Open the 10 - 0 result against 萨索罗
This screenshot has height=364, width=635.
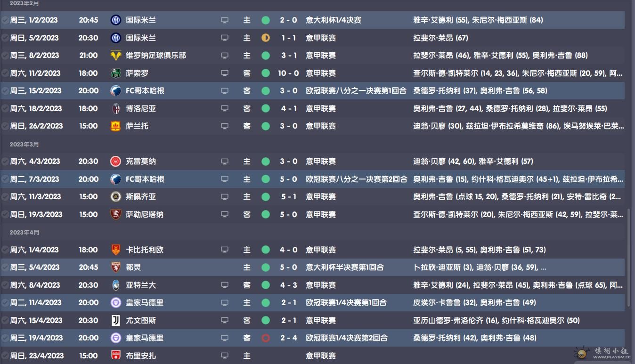pos(288,73)
